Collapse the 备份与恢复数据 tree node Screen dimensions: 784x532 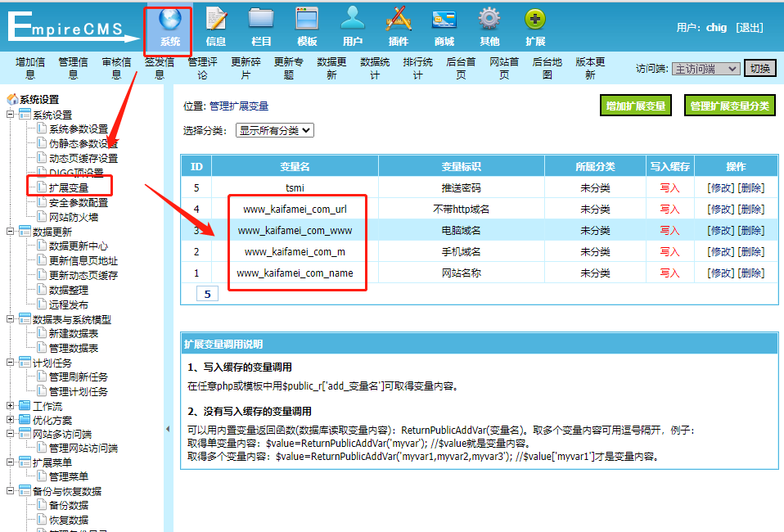click(10, 491)
